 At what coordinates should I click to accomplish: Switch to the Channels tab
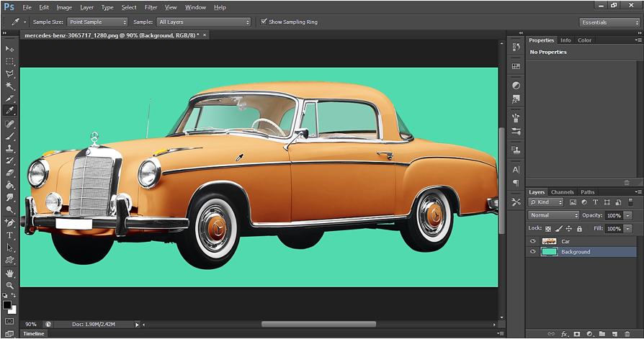click(562, 192)
